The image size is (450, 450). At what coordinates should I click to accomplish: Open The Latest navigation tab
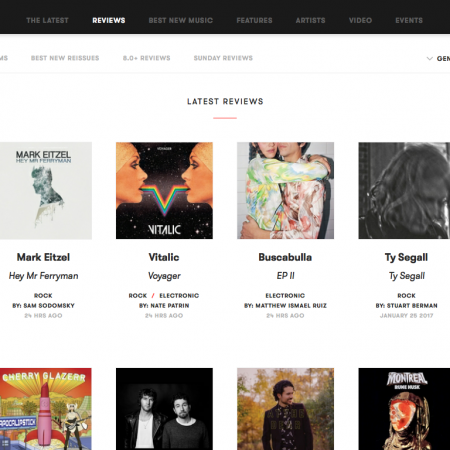[x=47, y=20]
